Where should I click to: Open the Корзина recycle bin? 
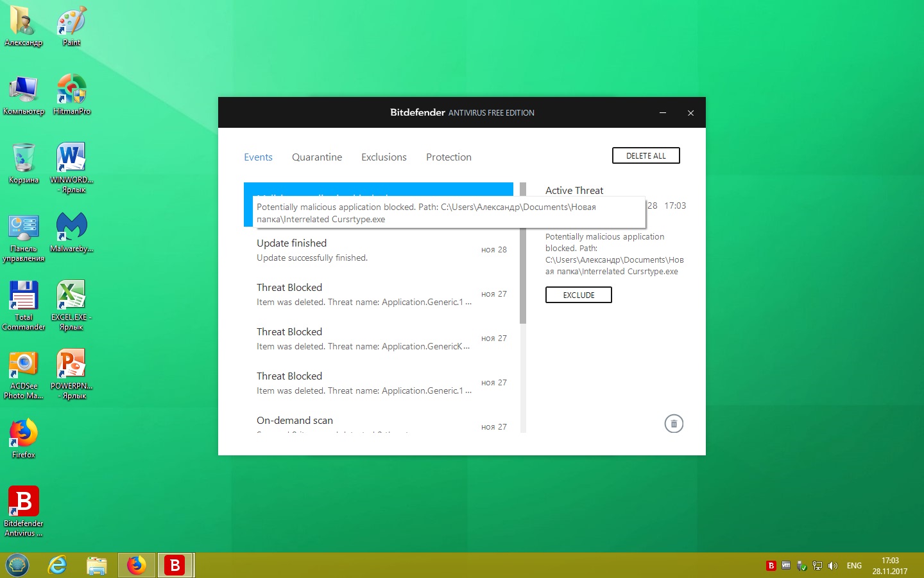point(24,164)
